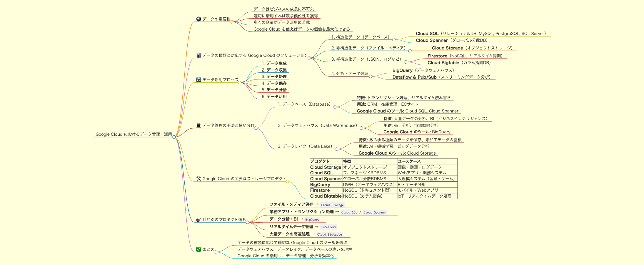644x265 pixels.
Task: Select the node 用途: CRM、在庫管理、ECサイト
Action: 388,104
